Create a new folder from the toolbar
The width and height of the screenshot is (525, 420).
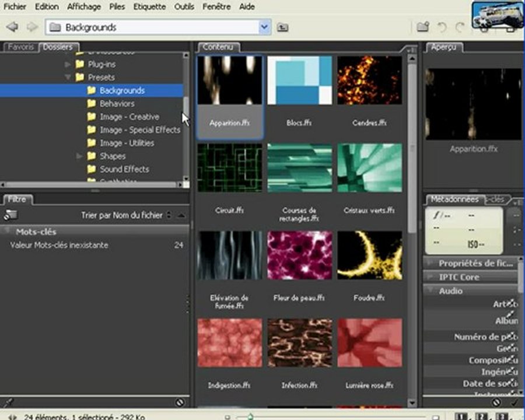pyautogui.click(x=423, y=26)
